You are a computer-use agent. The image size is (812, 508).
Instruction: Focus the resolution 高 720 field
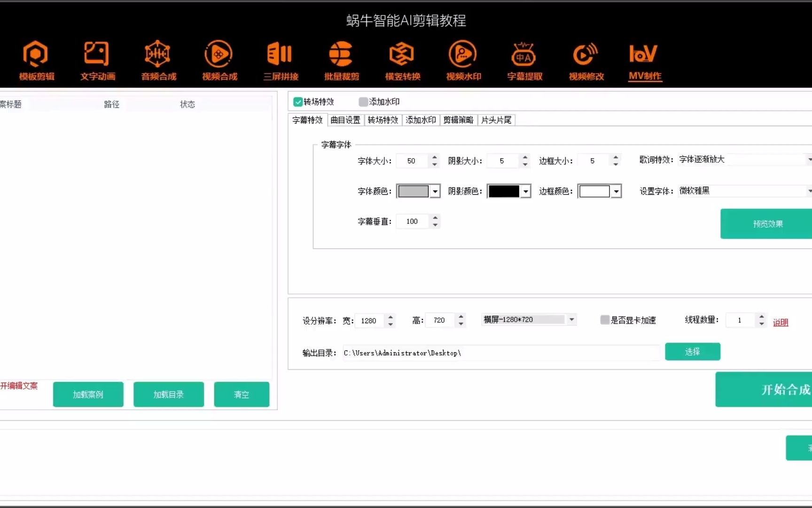coord(440,320)
